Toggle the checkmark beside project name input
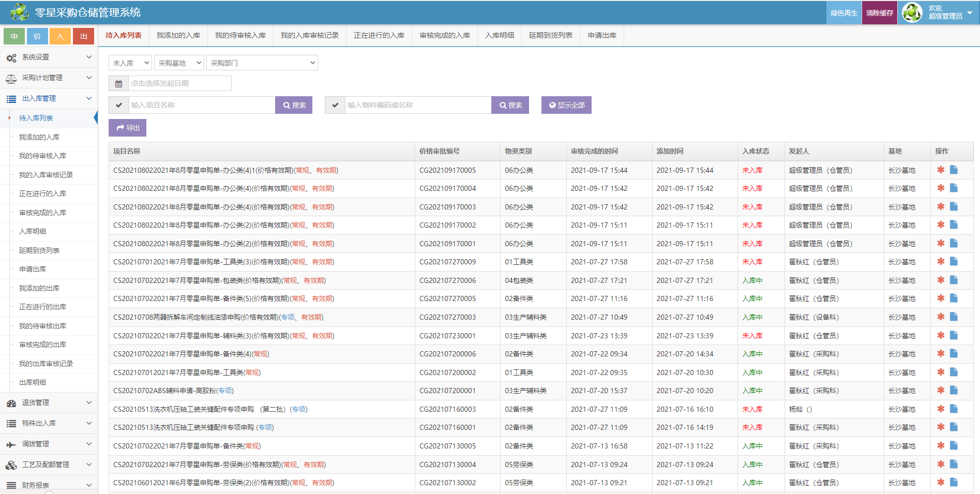This screenshot has height=494, width=980. click(119, 105)
